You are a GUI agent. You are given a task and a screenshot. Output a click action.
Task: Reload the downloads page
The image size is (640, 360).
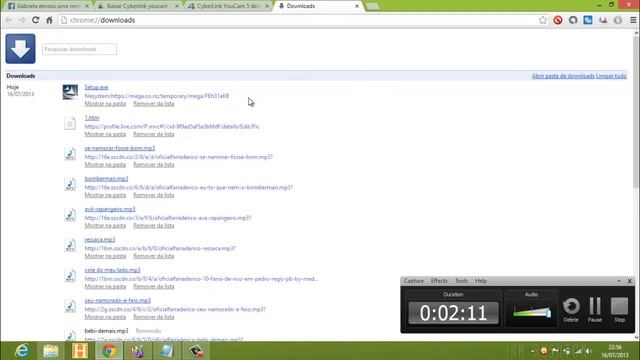(x=36, y=20)
